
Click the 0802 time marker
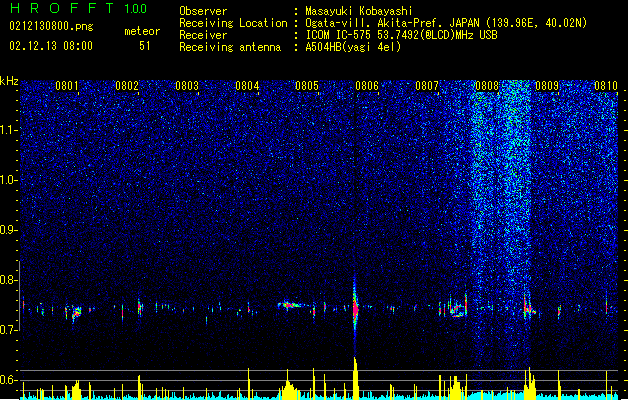(x=127, y=85)
